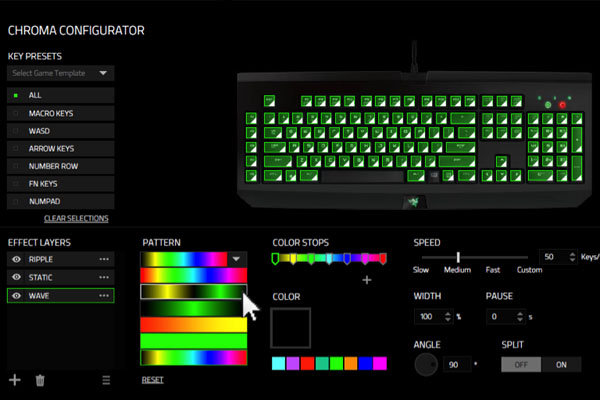Screen dimensions: 600x400
Task: Check the MACRO KEYS preset checkbox
Action: click(x=15, y=113)
